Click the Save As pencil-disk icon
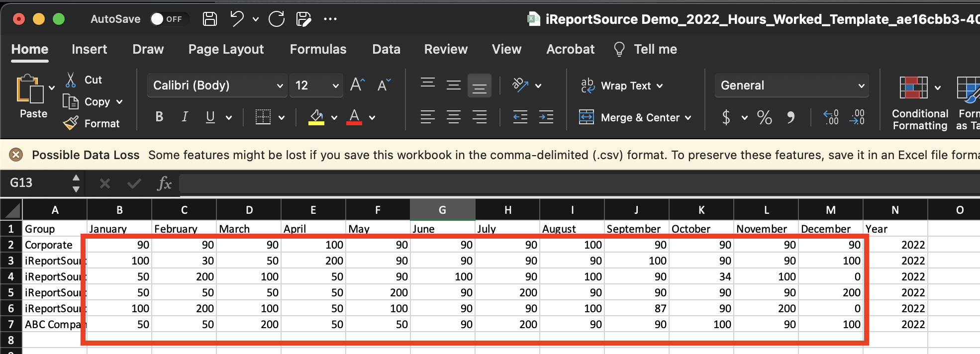980x354 pixels. click(303, 19)
